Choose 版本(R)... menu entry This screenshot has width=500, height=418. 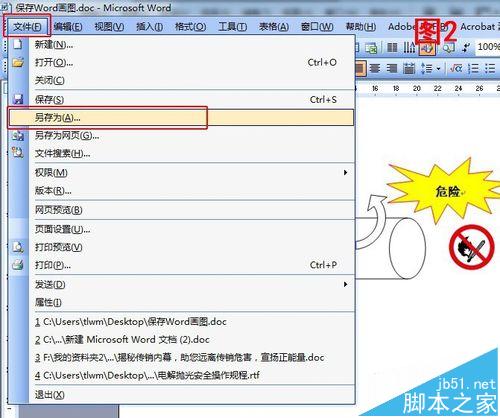coord(181,190)
